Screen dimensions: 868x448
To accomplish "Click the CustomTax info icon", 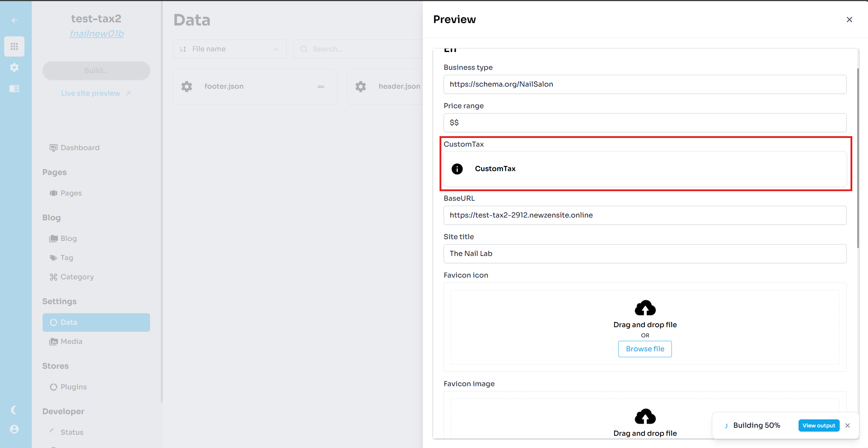I will [457, 169].
